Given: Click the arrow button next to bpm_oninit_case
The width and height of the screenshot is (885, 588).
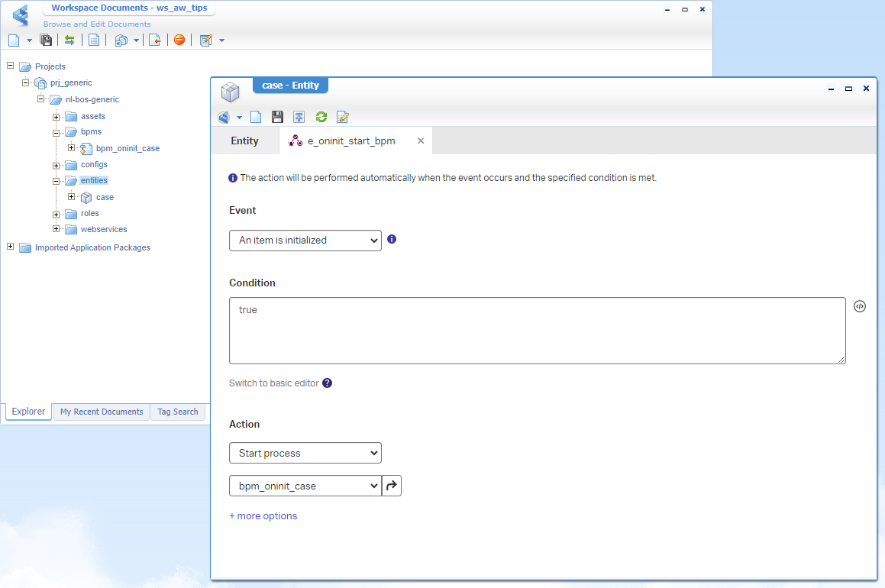Looking at the screenshot, I should (x=392, y=486).
